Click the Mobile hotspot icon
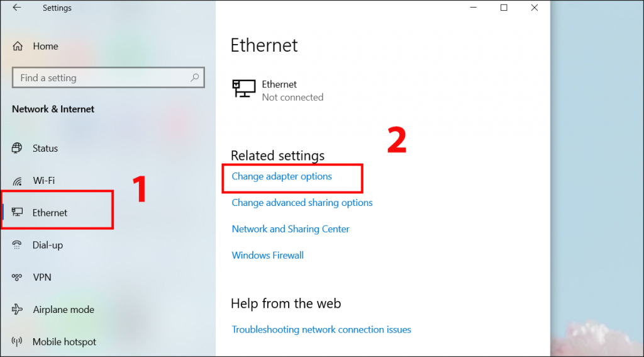The height and width of the screenshot is (357, 644). pos(17,341)
